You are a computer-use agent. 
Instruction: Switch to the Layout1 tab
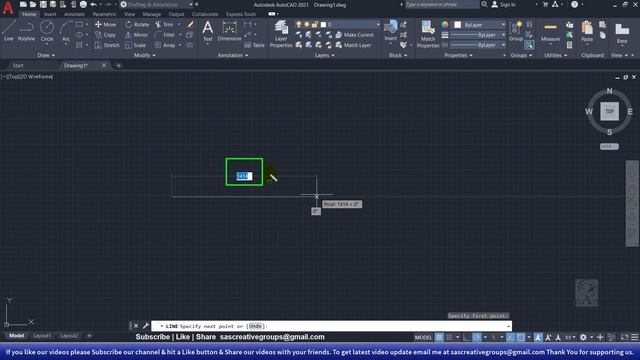click(x=42, y=336)
